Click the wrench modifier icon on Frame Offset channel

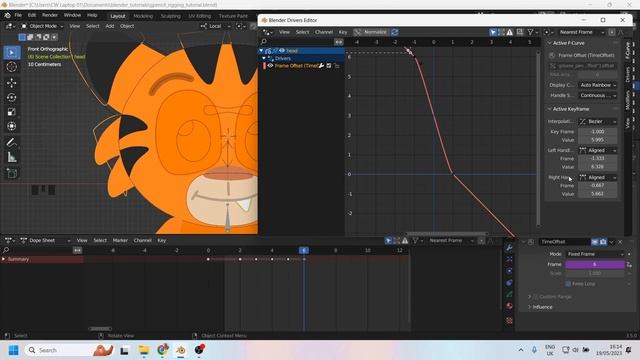tap(321, 66)
